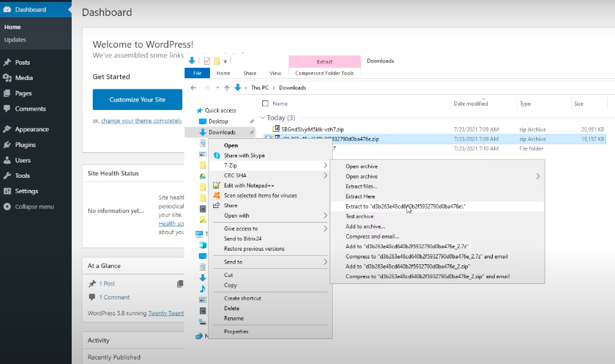Click the Date modified column header
The height and width of the screenshot is (364, 615).
pos(471,104)
